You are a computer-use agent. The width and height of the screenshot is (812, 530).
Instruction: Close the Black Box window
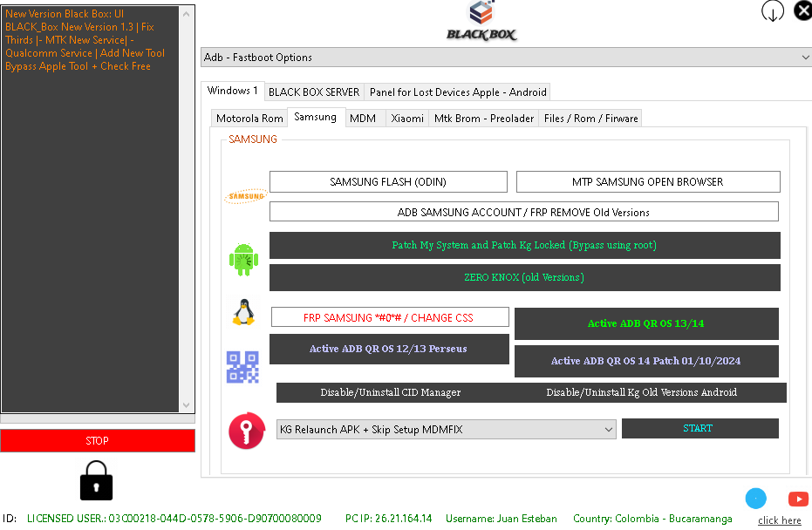click(803, 10)
